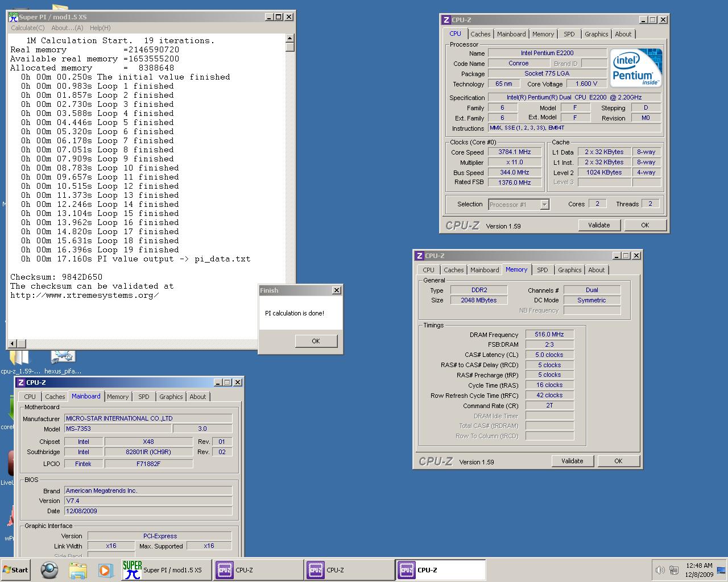Viewport: 728px width, 582px height.
Task: Click the CPU-Z title icon in CPU window
Action: point(446,20)
